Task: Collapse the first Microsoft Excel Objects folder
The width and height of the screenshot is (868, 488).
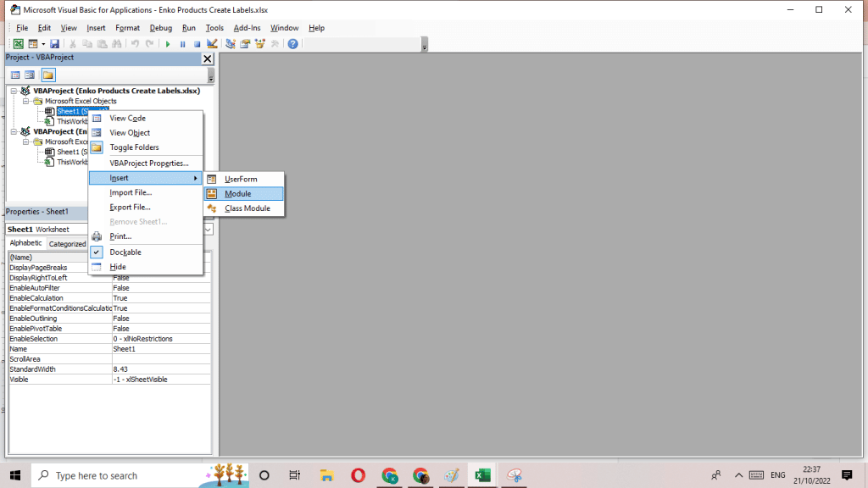Action: (26, 102)
